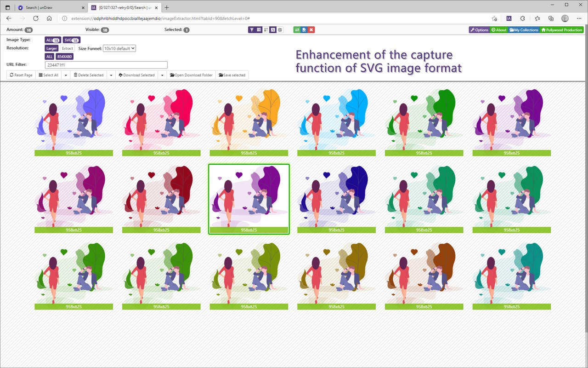Click the URL Filter input field
This screenshot has width=588, height=368.
tap(106, 65)
